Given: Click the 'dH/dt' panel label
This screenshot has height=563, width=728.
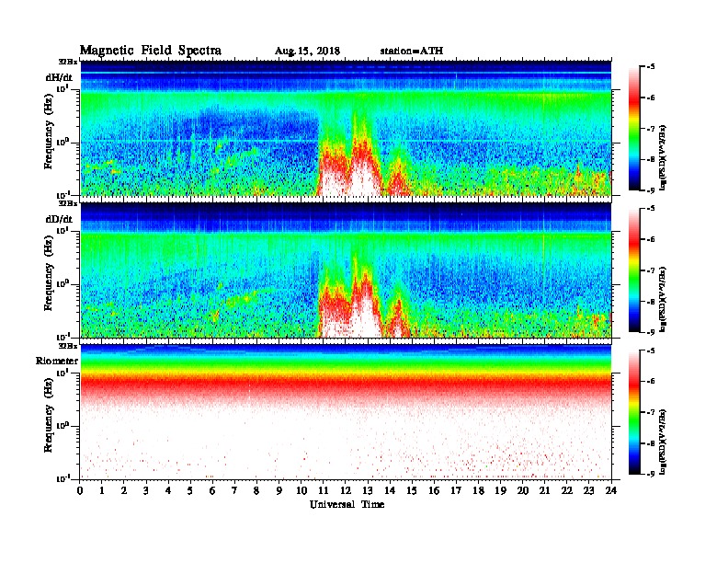Looking at the screenshot, I should click(x=59, y=77).
